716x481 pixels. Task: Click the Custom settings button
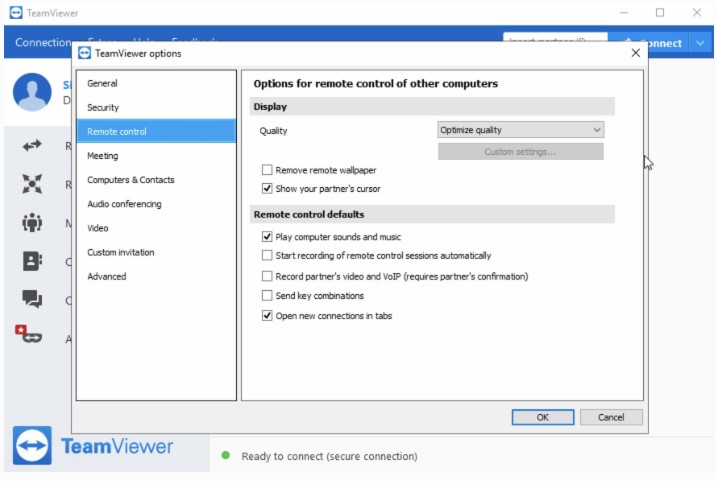521,152
